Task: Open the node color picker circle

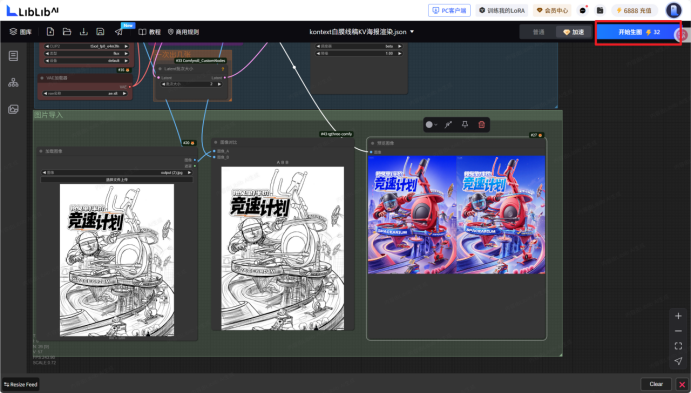Action: tap(431, 125)
